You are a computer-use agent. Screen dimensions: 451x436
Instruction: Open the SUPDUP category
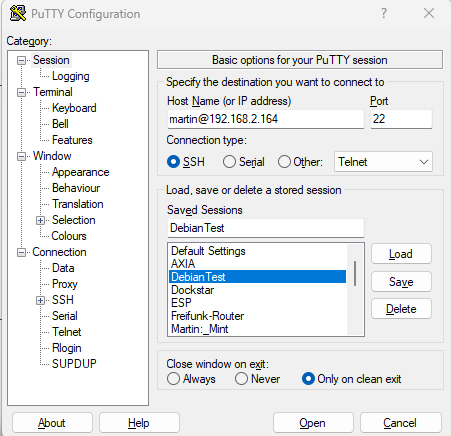point(74,364)
